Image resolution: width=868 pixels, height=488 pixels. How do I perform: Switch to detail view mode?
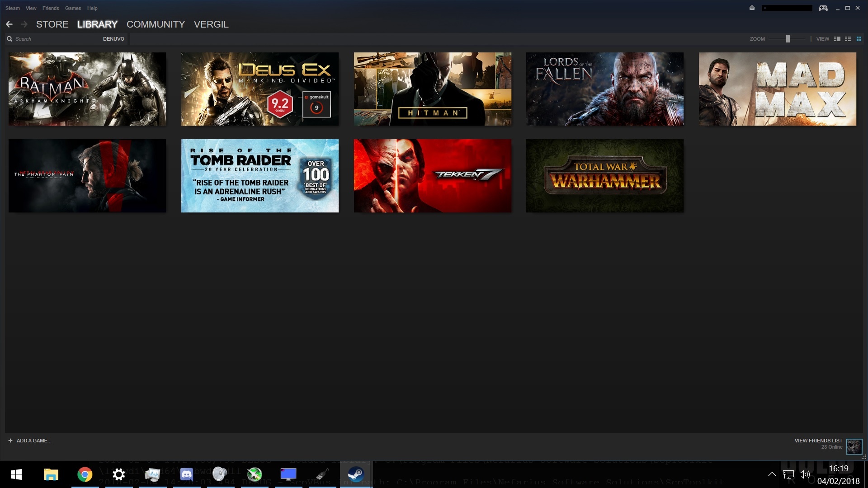837,39
